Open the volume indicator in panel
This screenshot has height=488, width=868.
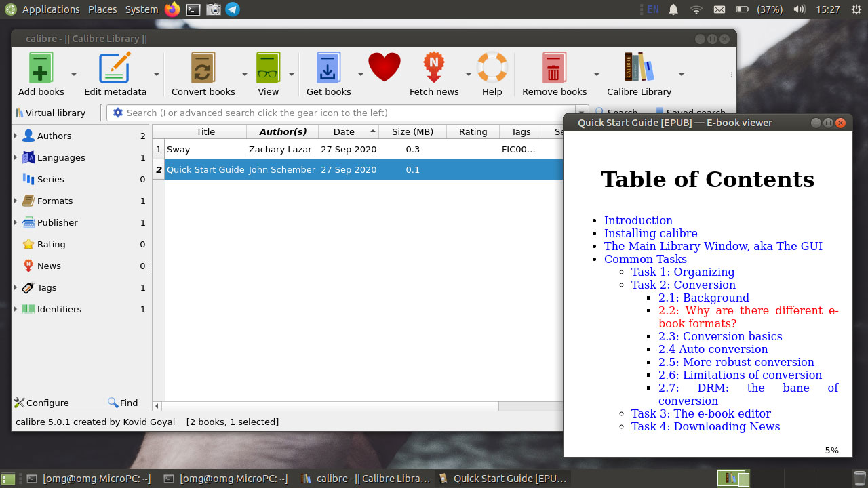click(x=800, y=9)
